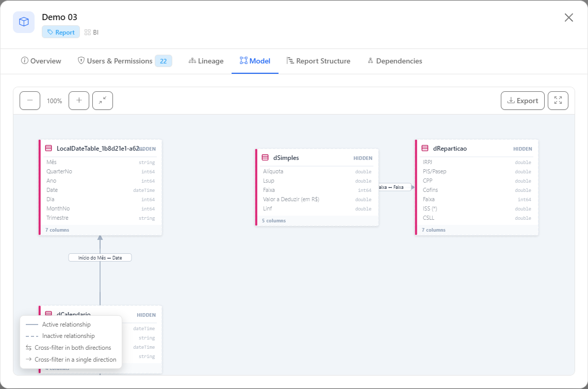Click the ISS (*) column row
This screenshot has width=588, height=389.
(x=477, y=208)
